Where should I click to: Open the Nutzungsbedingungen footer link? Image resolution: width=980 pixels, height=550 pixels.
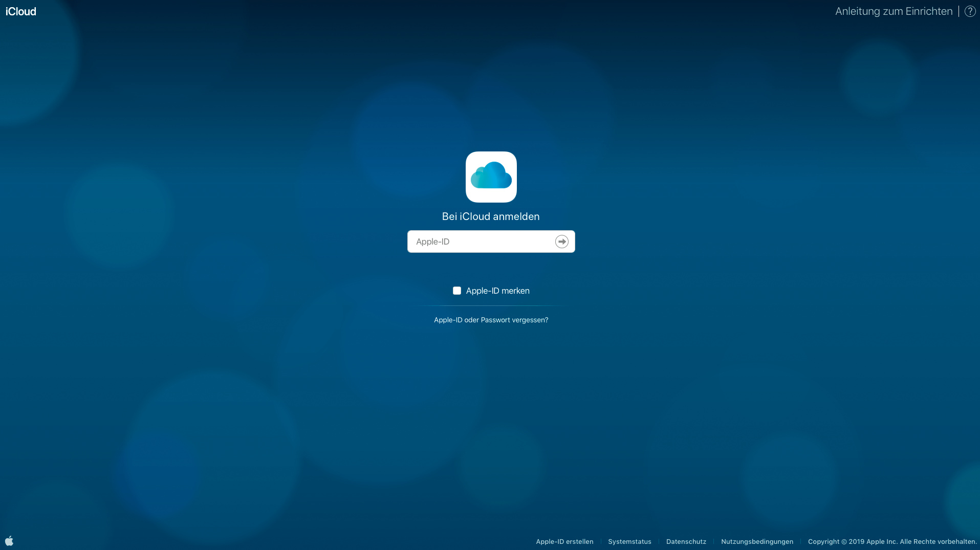tap(757, 541)
